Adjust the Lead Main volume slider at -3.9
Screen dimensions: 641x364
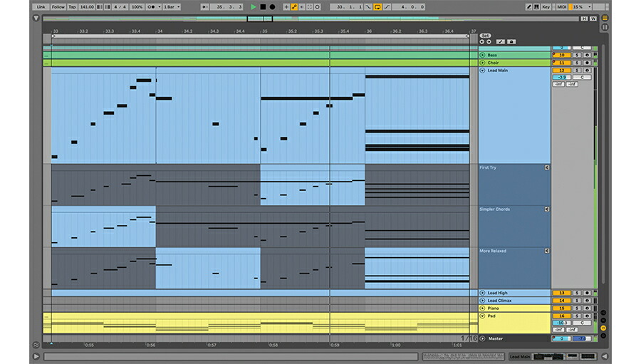click(x=562, y=78)
